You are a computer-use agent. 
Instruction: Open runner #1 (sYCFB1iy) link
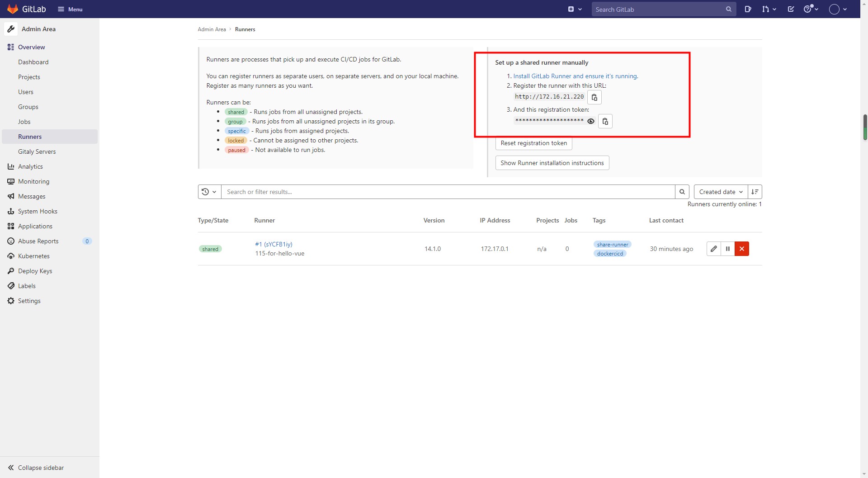click(x=274, y=244)
